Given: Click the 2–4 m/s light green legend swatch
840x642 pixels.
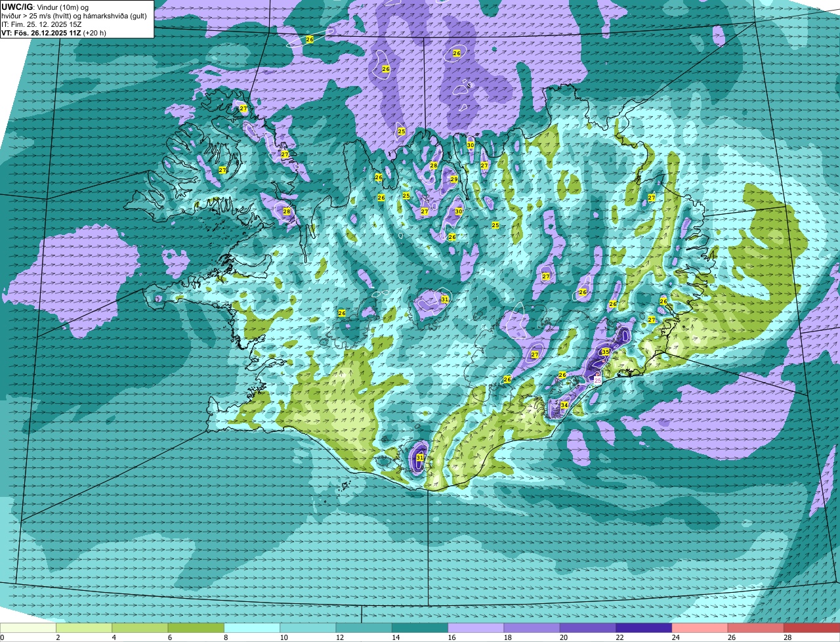Looking at the screenshot, I should (84, 628).
